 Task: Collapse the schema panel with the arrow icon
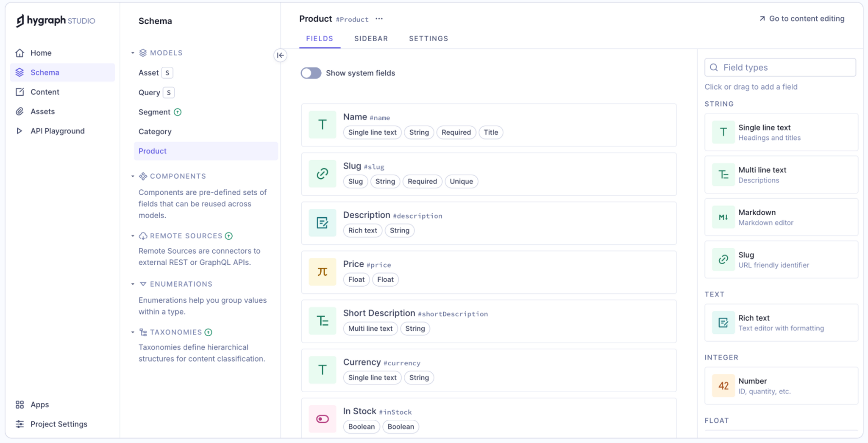coord(280,55)
